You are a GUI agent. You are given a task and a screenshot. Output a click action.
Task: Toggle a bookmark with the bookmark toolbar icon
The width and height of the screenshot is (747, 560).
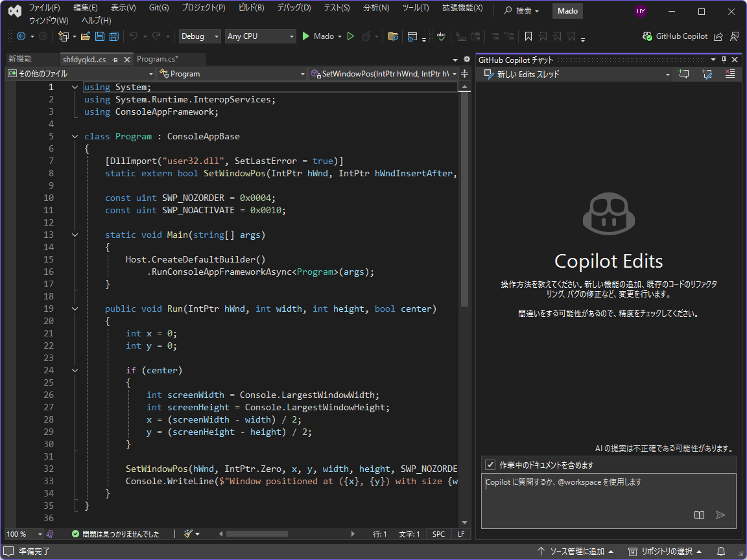click(528, 36)
